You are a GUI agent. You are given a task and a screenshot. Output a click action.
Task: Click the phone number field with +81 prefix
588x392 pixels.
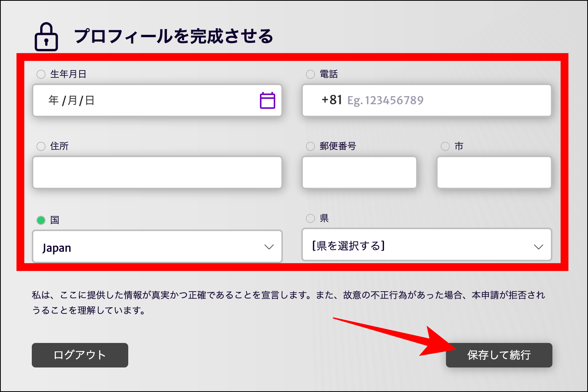click(427, 100)
